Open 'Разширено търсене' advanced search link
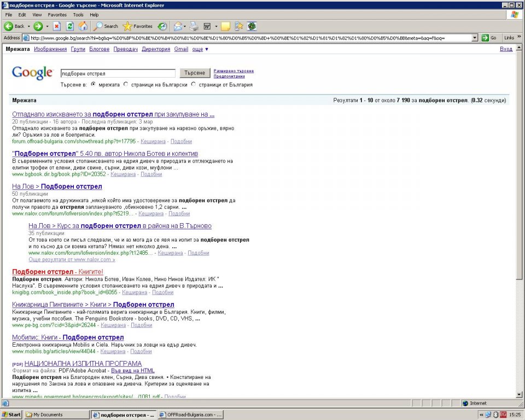525x420 pixels. point(234,71)
